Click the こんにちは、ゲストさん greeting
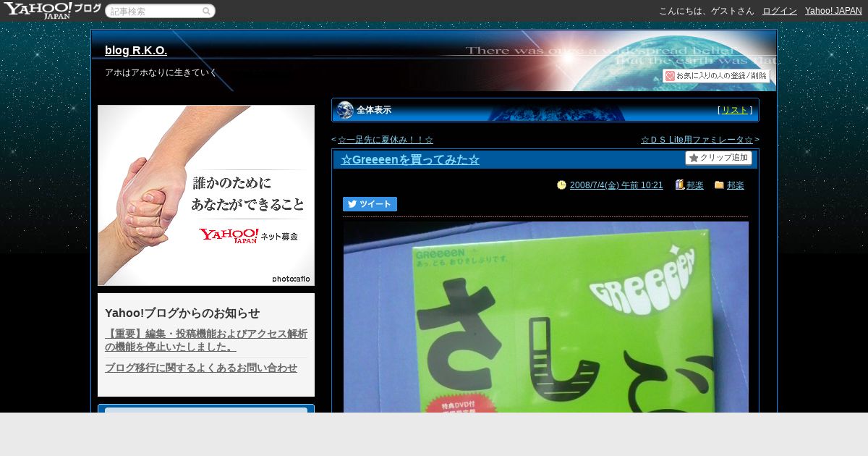The height and width of the screenshot is (456, 868). 707,11
